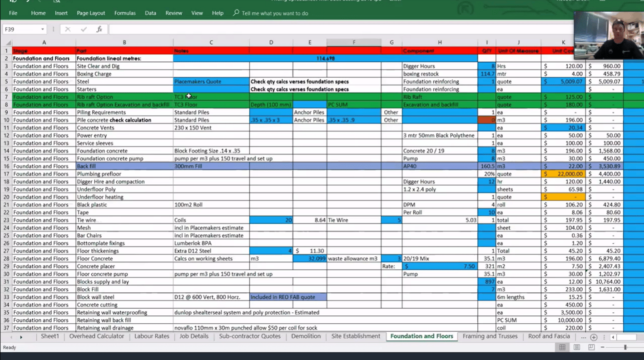
Task: Switch to Page Break Preview icon
Action: click(x=591, y=347)
